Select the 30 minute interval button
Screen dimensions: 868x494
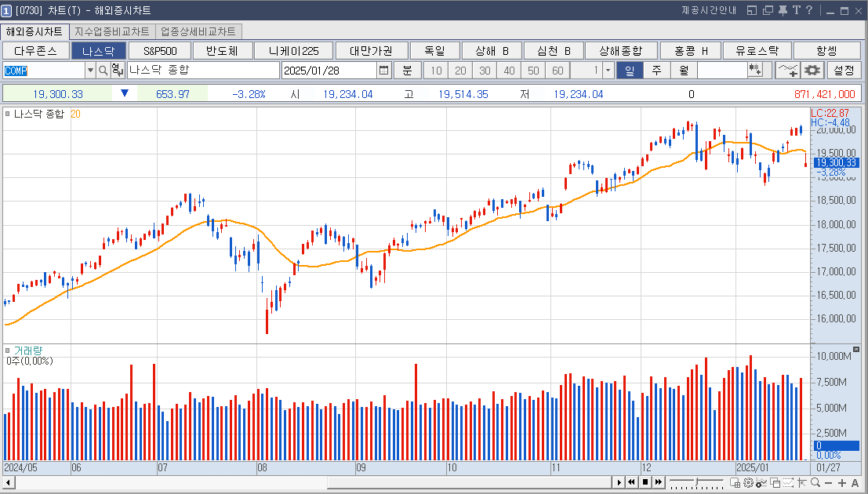click(x=485, y=71)
